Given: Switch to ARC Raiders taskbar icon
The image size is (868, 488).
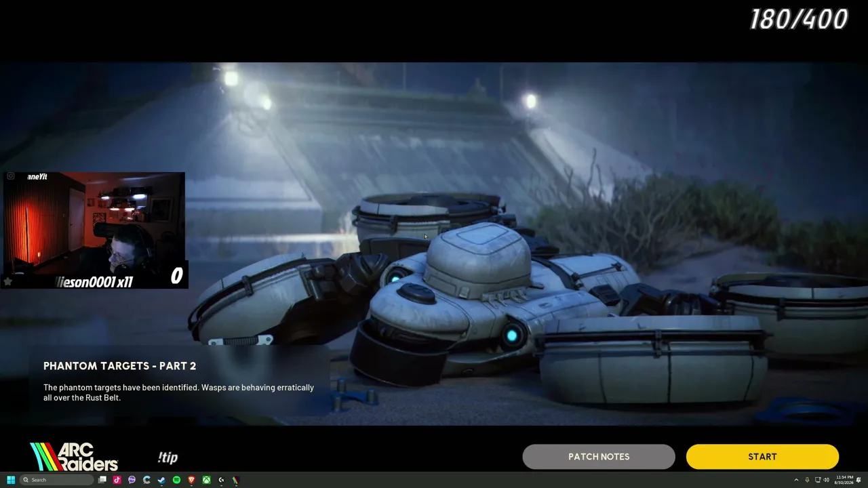Looking at the screenshot, I should point(236,480).
